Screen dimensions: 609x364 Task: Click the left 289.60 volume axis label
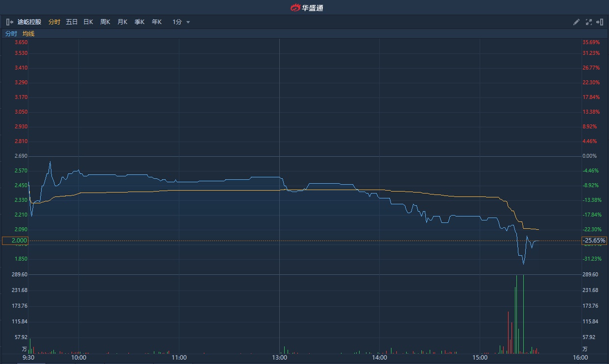tap(20, 274)
